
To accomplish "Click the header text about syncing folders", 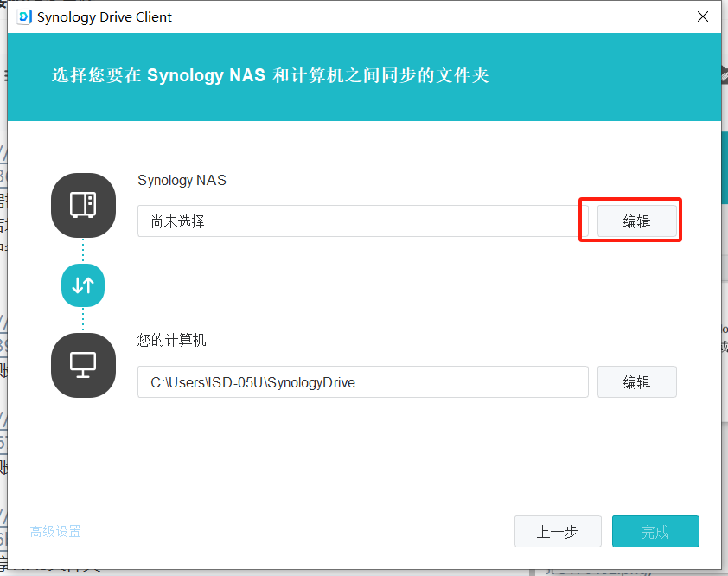I will (271, 75).
